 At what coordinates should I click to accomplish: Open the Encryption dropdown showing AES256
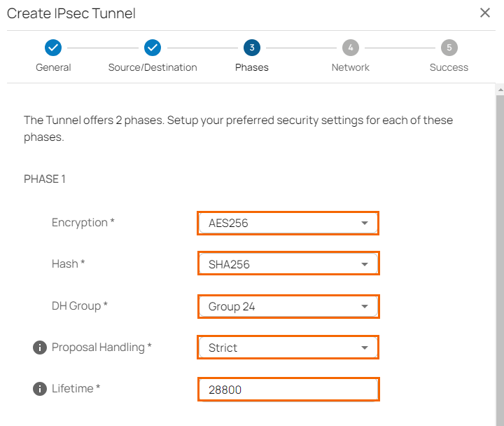point(288,224)
